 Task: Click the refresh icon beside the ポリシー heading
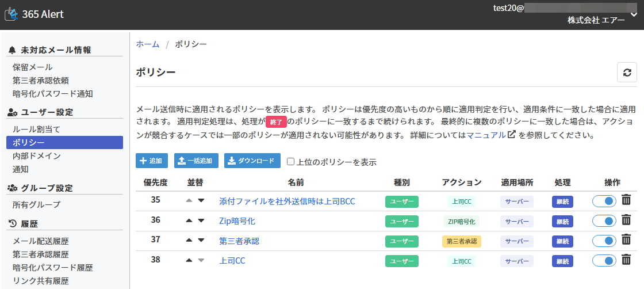[x=627, y=73]
